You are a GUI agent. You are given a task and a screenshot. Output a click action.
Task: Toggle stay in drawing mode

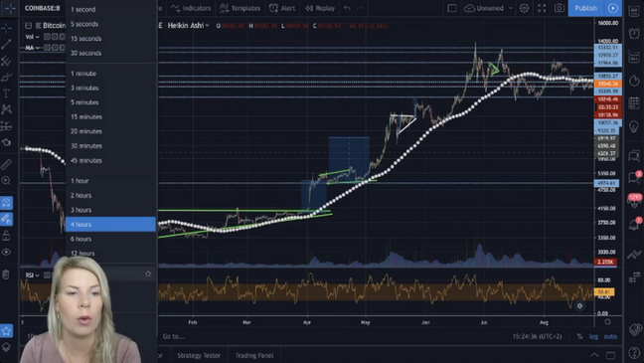(6, 219)
